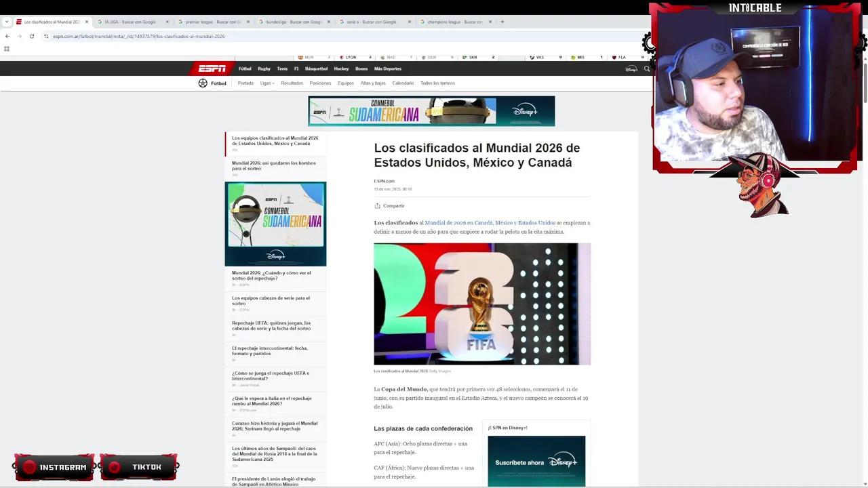Open Más Deportes menu
Screen dimensions: 868x488
(388, 68)
